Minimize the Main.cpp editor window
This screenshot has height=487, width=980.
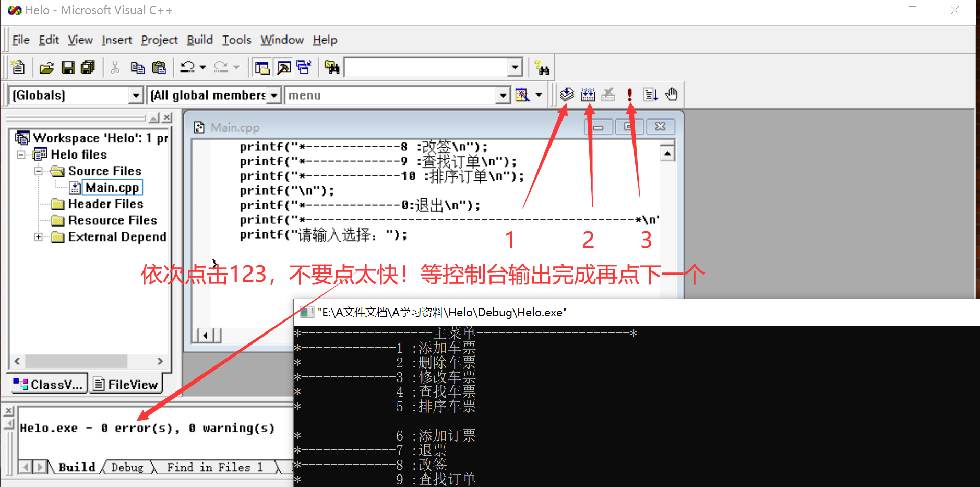[x=599, y=127]
